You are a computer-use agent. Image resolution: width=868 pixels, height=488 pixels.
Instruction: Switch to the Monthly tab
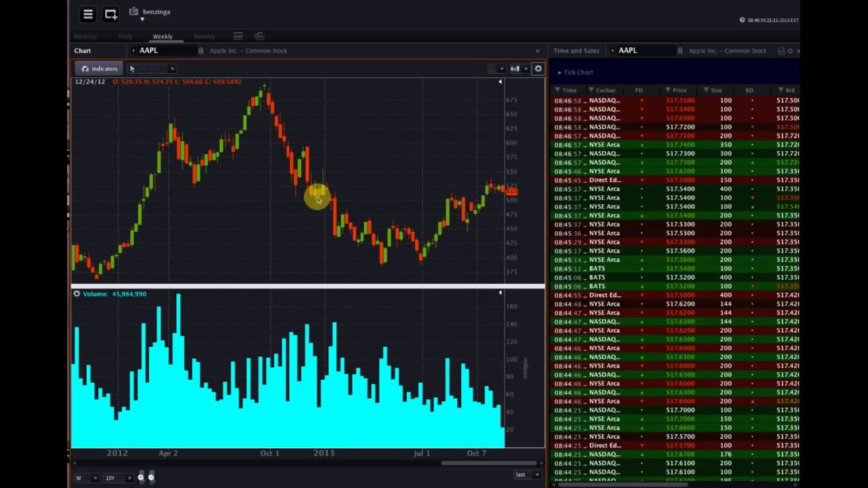(204, 37)
